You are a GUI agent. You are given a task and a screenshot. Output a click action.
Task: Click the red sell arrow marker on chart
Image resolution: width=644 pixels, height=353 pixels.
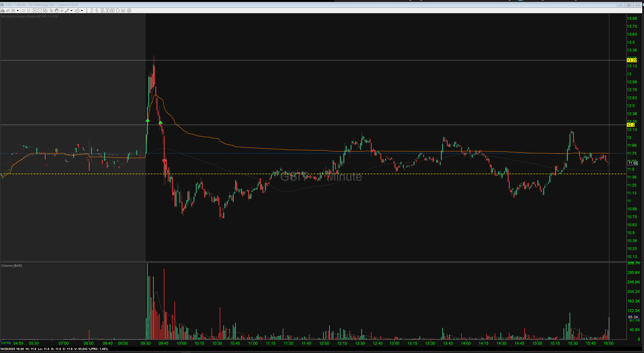coord(164,161)
